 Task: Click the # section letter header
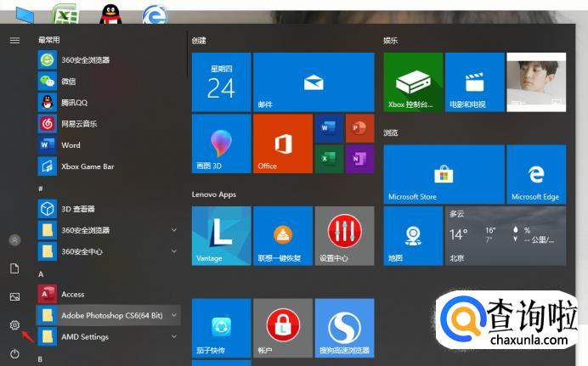tap(41, 189)
